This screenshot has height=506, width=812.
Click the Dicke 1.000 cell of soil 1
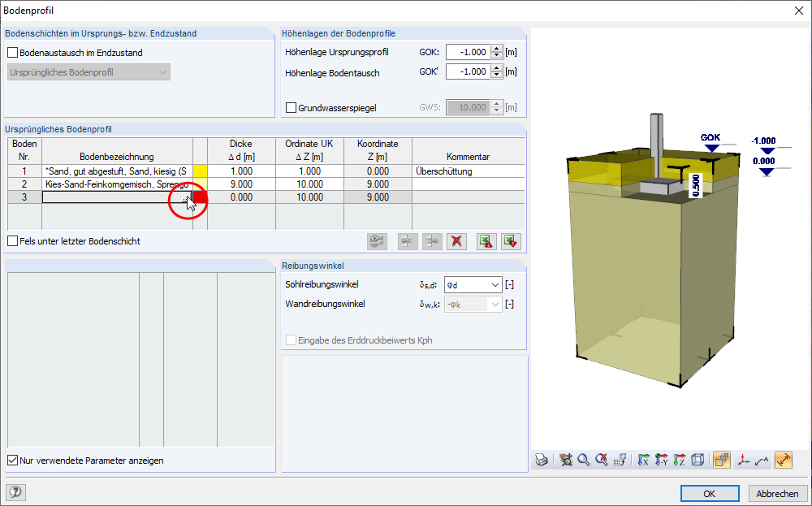[241, 171]
